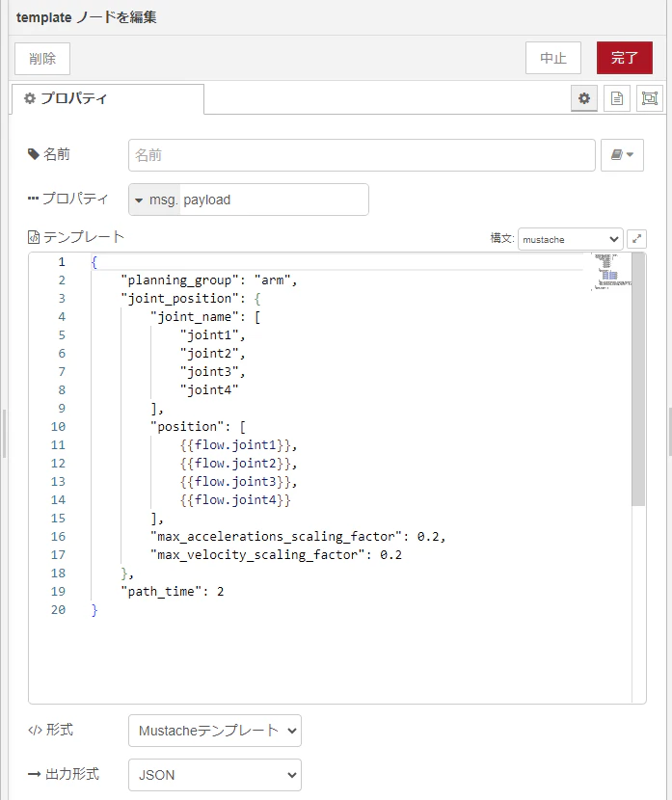672x800 pixels.
Task: Open node properties gear icon
Action: click(x=584, y=98)
